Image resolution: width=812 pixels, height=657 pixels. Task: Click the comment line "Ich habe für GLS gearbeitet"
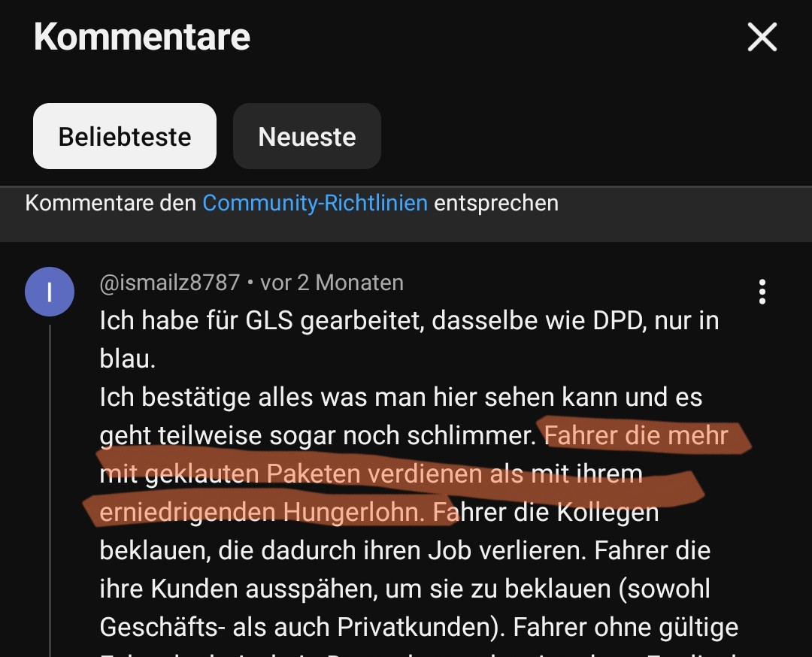[262, 320]
